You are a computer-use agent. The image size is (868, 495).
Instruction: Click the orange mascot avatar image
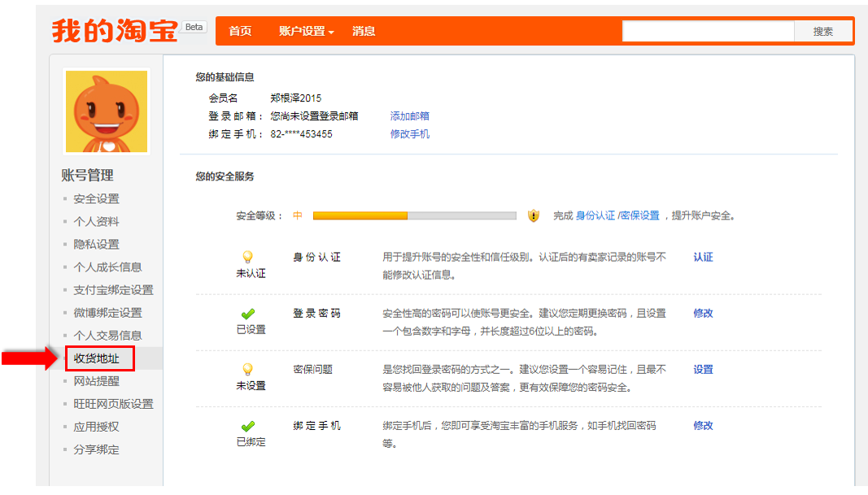click(x=107, y=111)
